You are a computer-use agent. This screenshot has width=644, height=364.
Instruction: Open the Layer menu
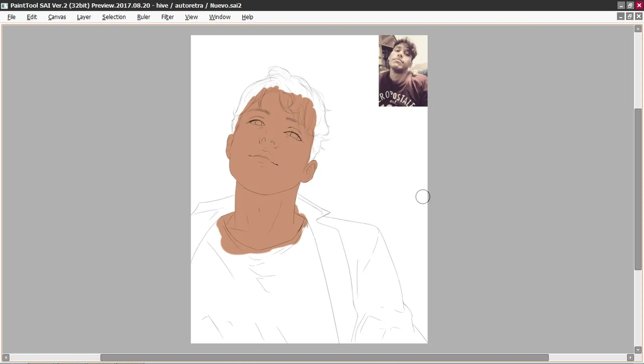pos(84,17)
